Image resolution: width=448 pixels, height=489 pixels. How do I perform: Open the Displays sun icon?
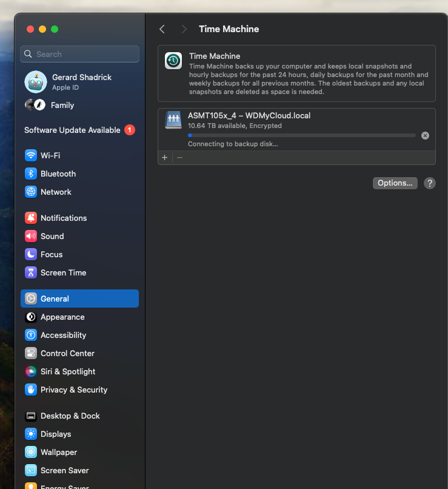(x=31, y=434)
